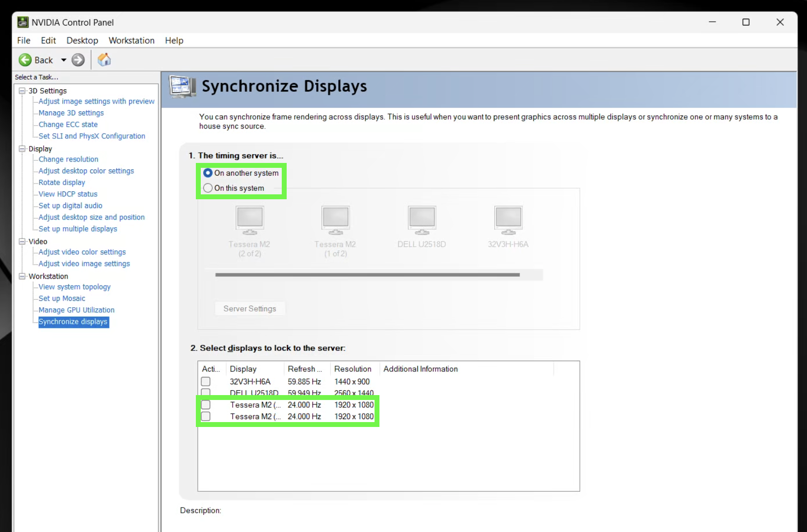Click the Forward arrow icon in toolbar
Viewport: 807px width, 532px height.
pos(78,60)
